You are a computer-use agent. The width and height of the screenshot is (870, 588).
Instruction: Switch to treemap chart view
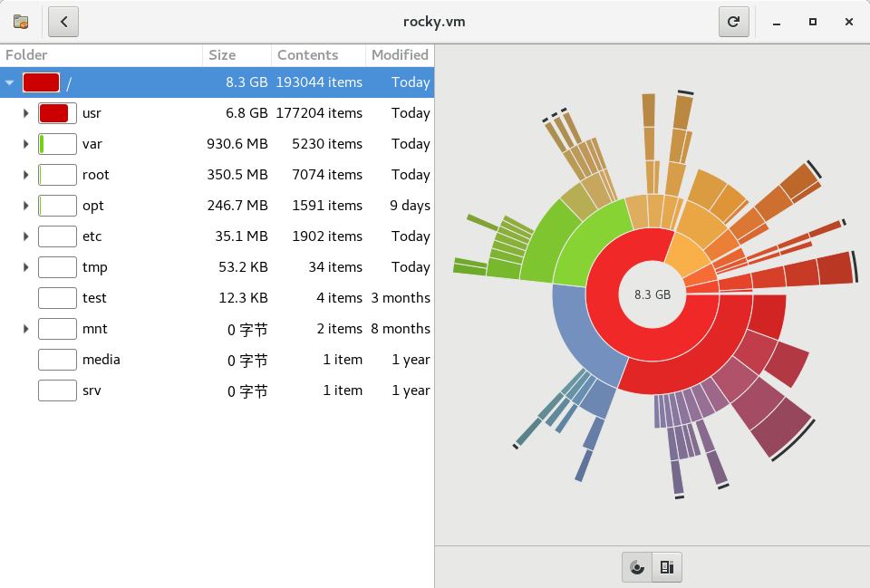pos(667,567)
